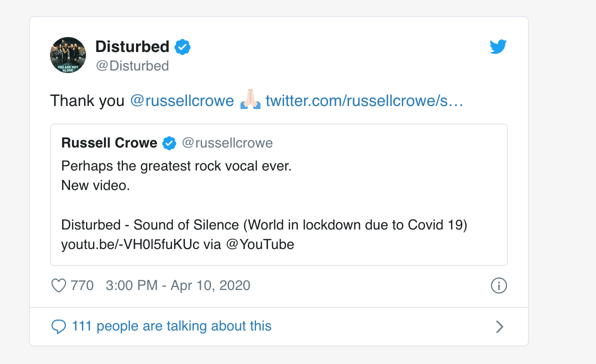Viewport: 596px width, 364px height.
Task: Open the tweet info circle icon
Action: click(498, 285)
